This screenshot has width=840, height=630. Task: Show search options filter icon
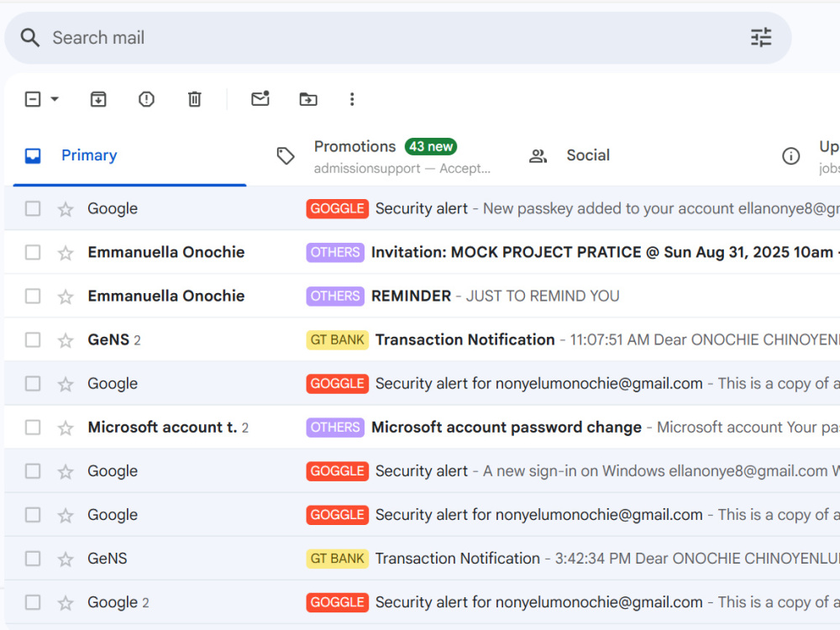pos(761,38)
